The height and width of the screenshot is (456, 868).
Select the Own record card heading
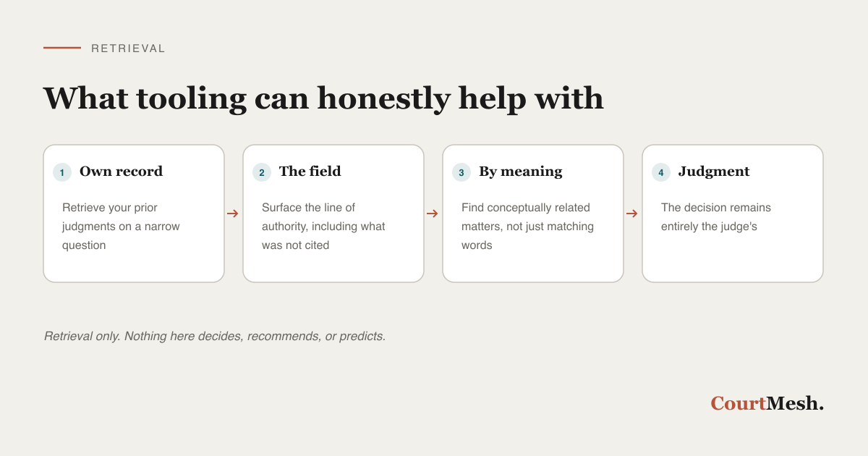121,172
